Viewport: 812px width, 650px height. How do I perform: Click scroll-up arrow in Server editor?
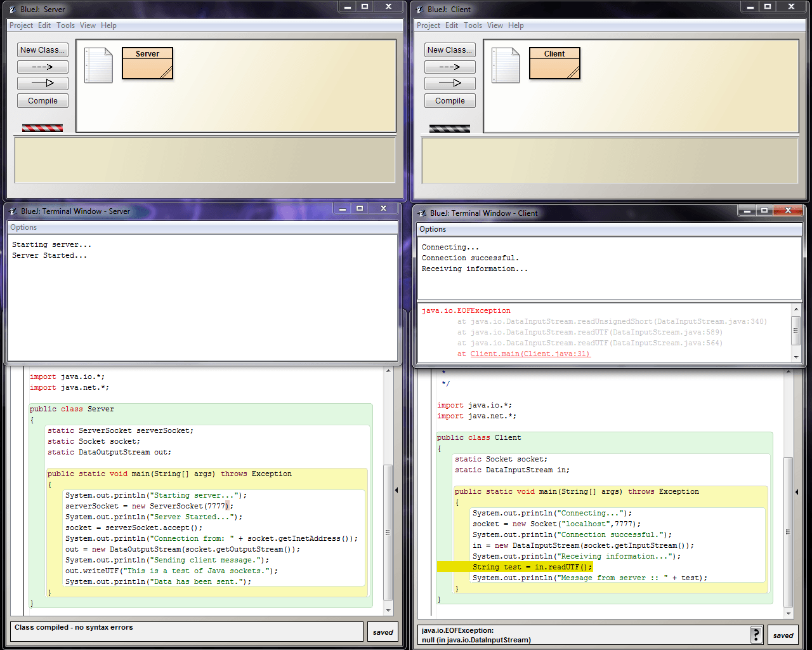[388, 371]
